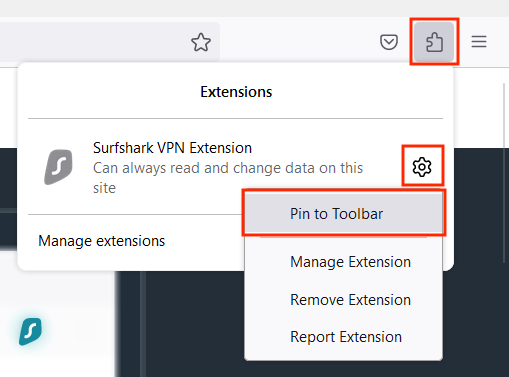Click the Surfshark VPN Extension name
The height and width of the screenshot is (377, 509).
(x=172, y=148)
